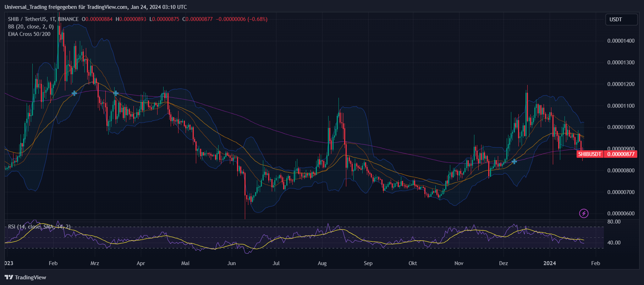The image size is (644, 285).
Task: Select the EMA Cross 50/200 indicator legend
Action: tap(29, 34)
